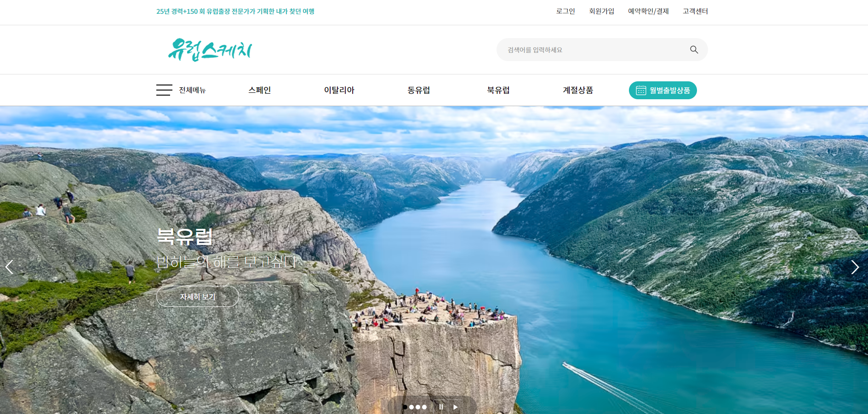Image resolution: width=868 pixels, height=414 pixels.
Task: Click the calendar icon in 월별출발상품
Action: [x=641, y=91]
